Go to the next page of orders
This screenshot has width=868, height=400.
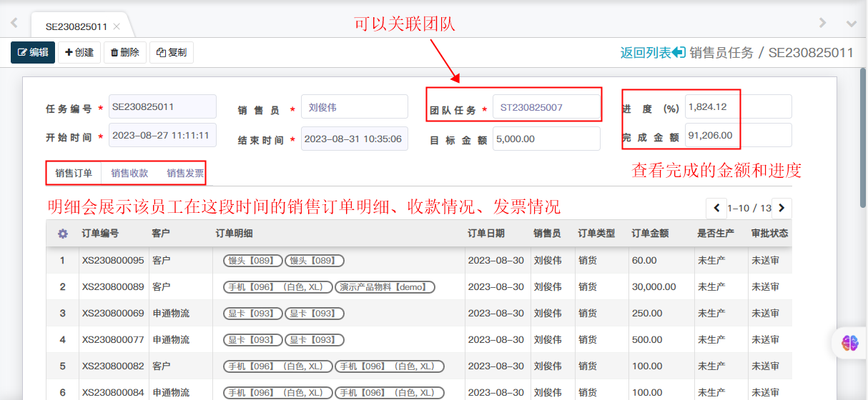pyautogui.click(x=781, y=208)
